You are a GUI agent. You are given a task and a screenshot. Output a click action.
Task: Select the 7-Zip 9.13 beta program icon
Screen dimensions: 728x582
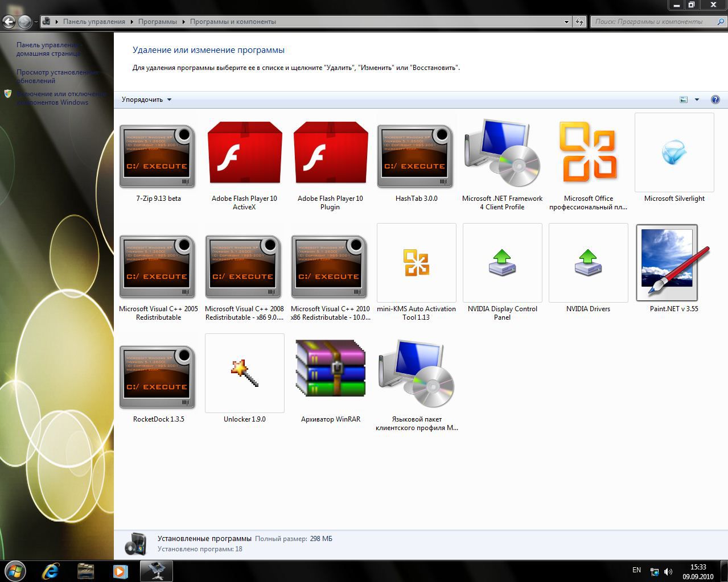point(158,156)
